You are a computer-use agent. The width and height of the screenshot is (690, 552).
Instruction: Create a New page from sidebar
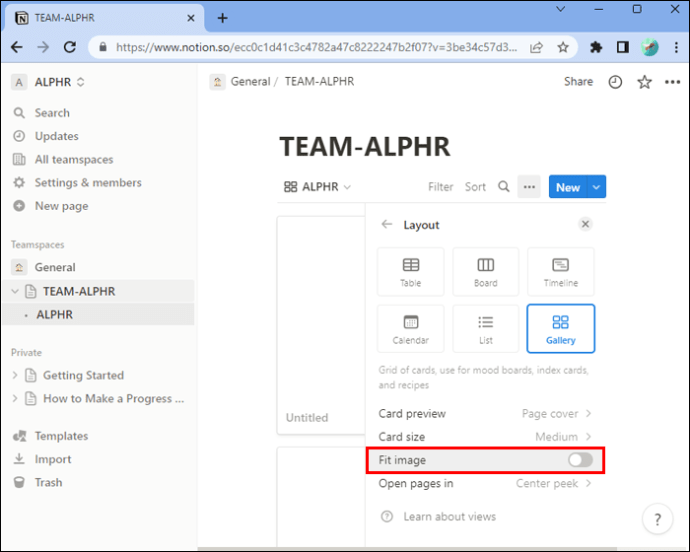click(61, 206)
